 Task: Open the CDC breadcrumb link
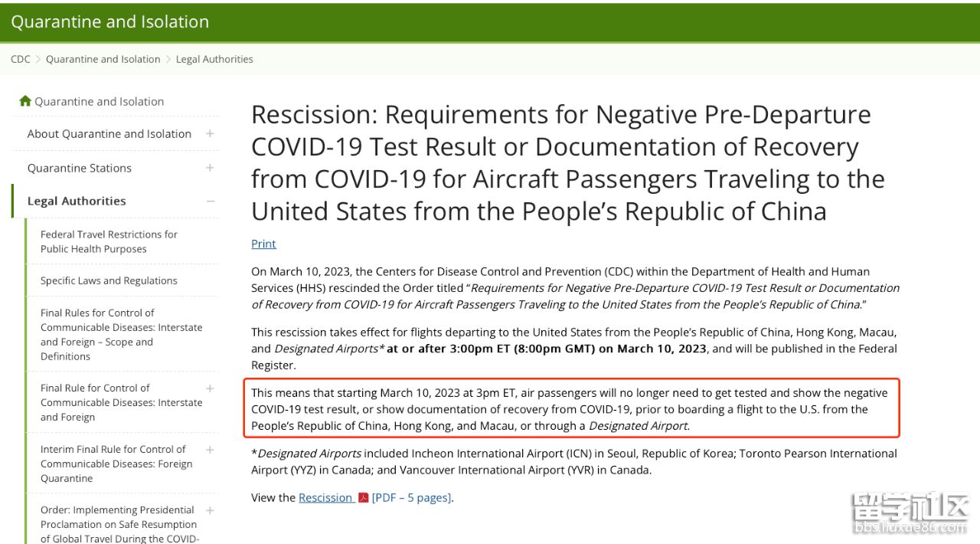tap(21, 59)
